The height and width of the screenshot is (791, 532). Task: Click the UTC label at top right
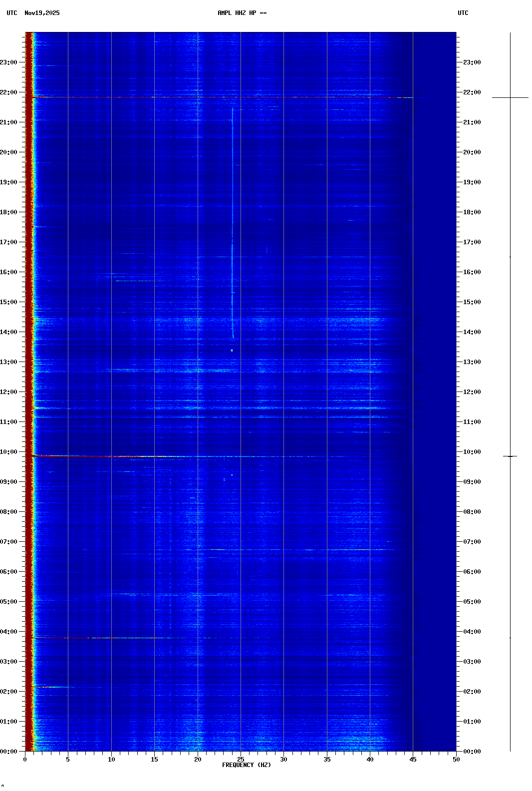click(463, 13)
